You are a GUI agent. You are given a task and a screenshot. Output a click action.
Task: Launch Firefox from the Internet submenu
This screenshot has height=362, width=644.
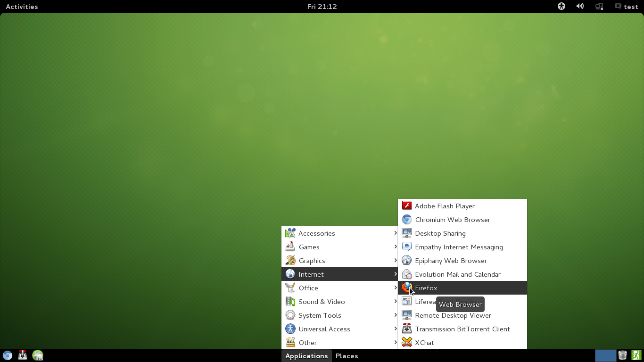pos(425,288)
